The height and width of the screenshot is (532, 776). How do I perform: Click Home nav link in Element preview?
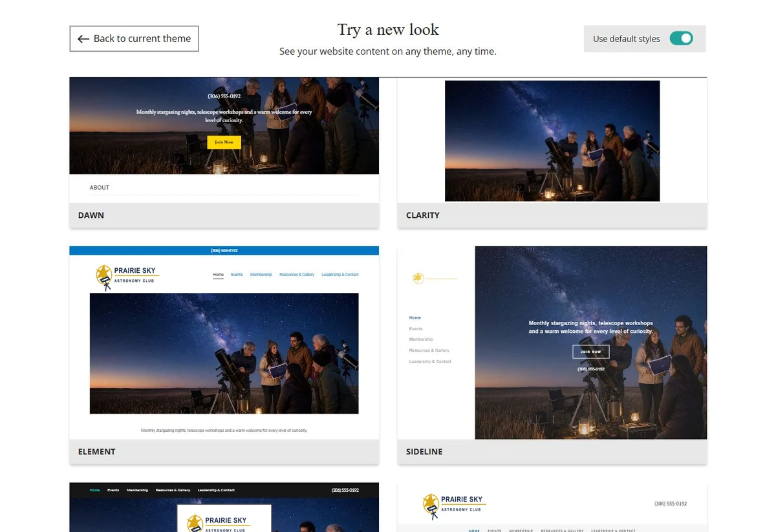pos(219,275)
